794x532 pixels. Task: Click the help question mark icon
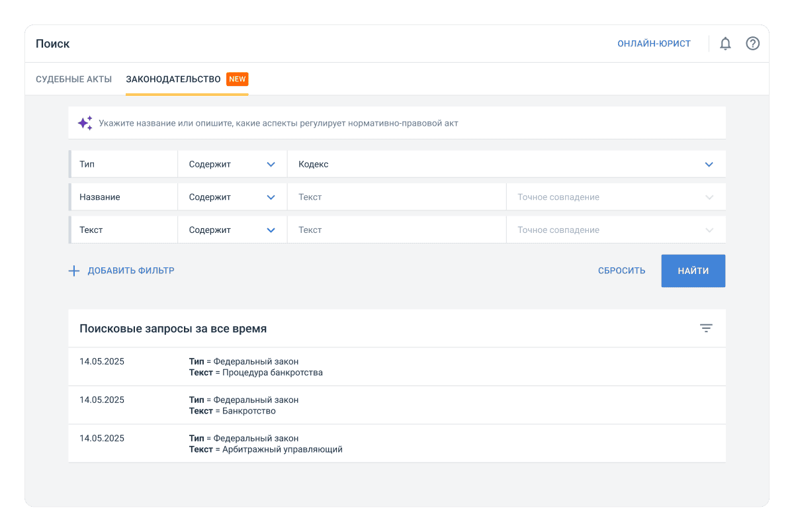(x=752, y=44)
